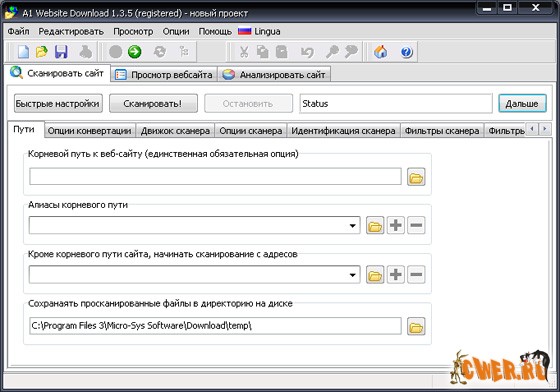
Task: Click the Сканировать! button
Action: pos(153,104)
